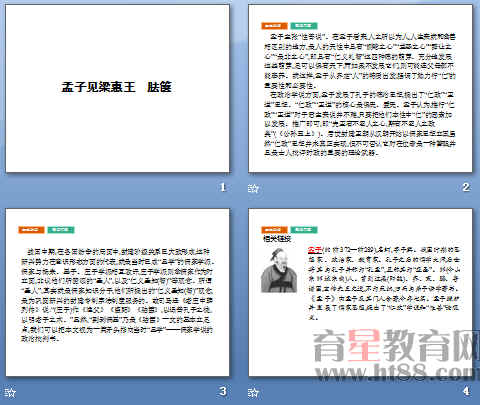Click the Mencius portrait image on slide 4
480x405 pixels.
click(279, 271)
